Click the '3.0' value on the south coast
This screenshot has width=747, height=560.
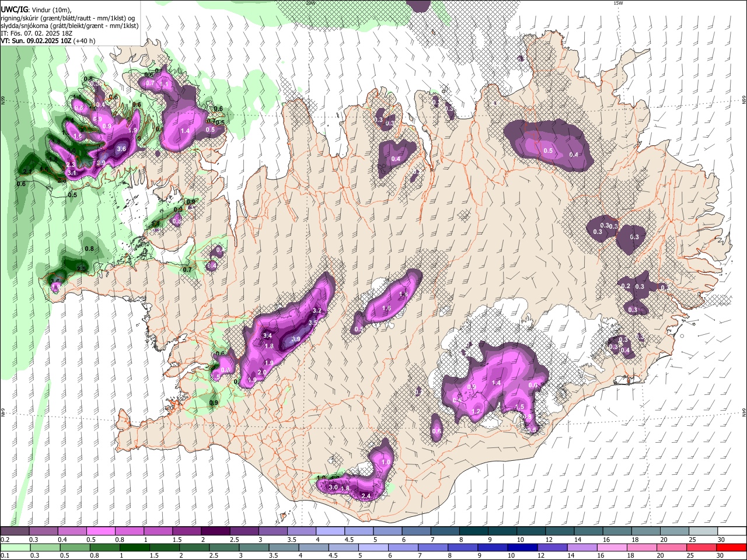tap(334, 487)
